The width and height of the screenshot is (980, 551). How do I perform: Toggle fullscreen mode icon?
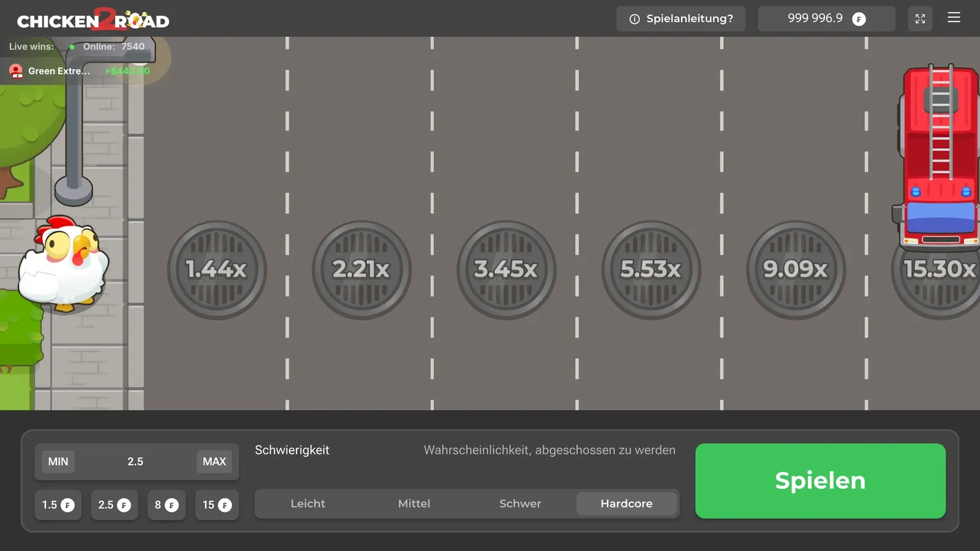[x=920, y=19]
